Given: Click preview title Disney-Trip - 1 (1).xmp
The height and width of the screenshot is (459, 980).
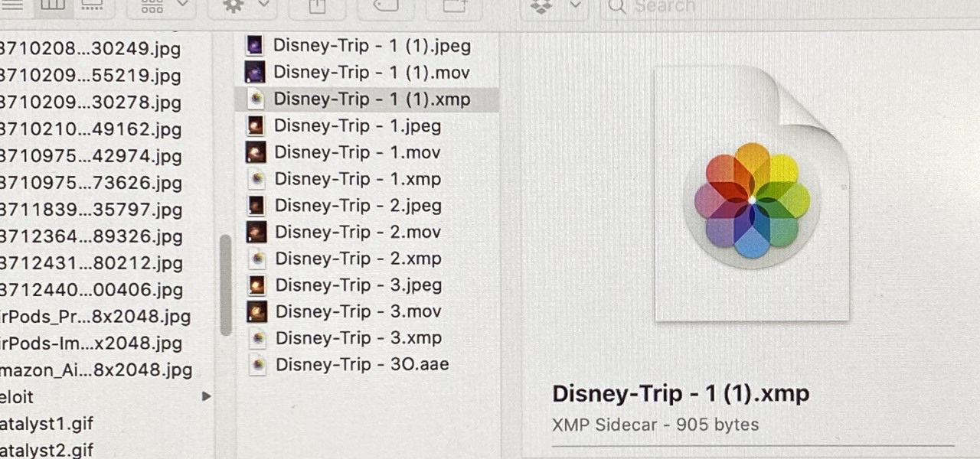Looking at the screenshot, I should click(681, 394).
